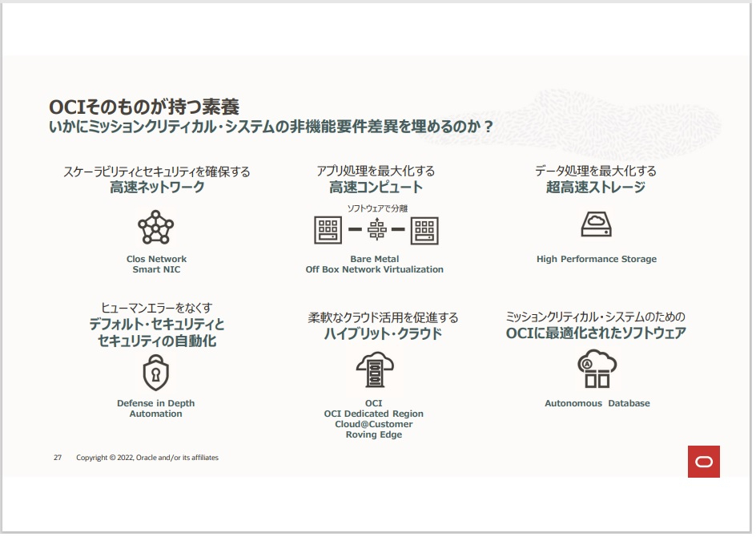Screen dimensions: 756x537
Task: Click the left Bare Metal server icon
Action: coord(329,231)
